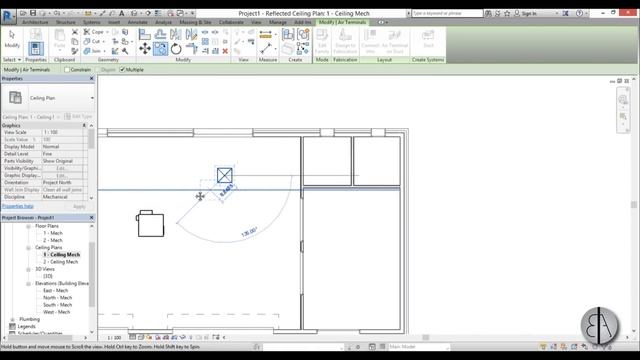Select the Align tool
Image resolution: width=640 pixels, height=360 pixels.
[144, 35]
